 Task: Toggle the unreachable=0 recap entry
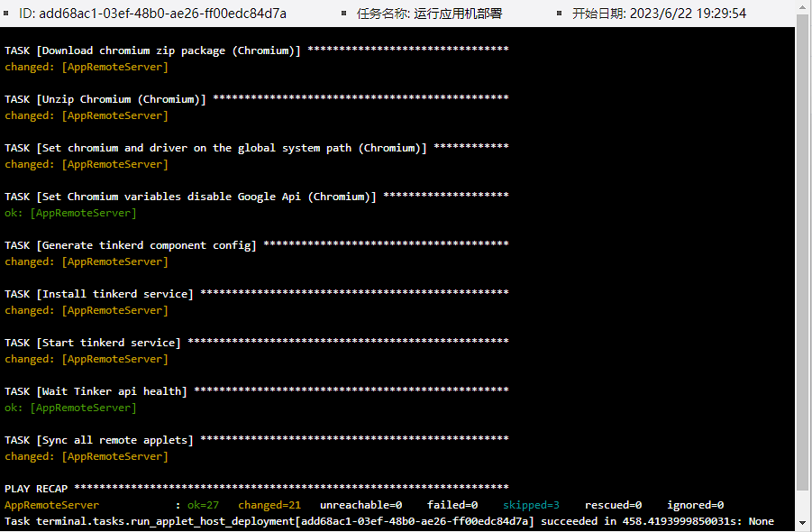[x=361, y=504]
